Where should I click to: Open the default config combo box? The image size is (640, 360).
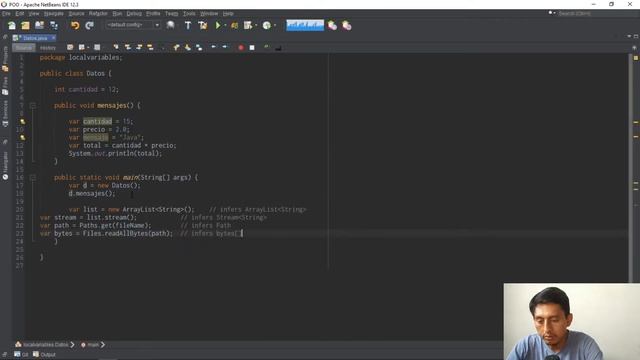coord(133,25)
